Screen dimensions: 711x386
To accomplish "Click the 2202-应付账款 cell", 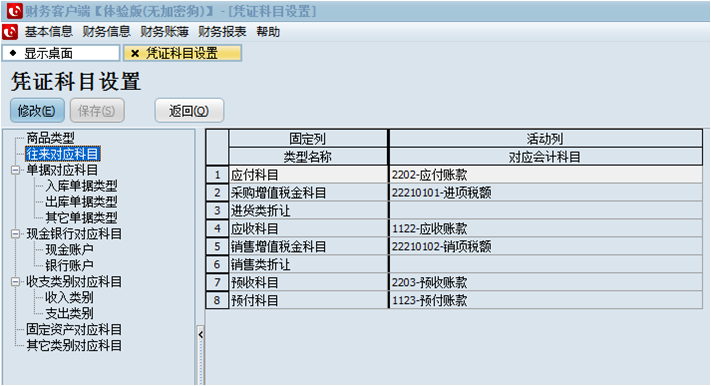I will 546,175.
